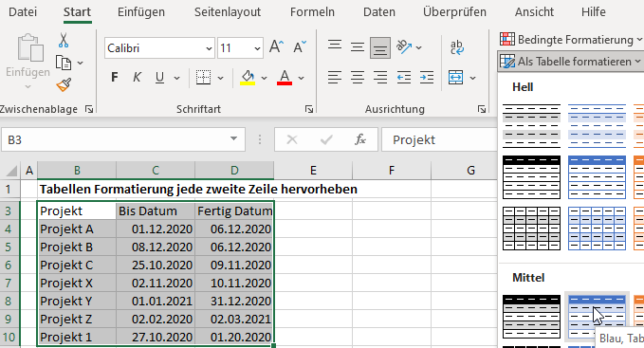Click the select-all corner triangle
The height and width of the screenshot is (348, 644).
coord(11,170)
